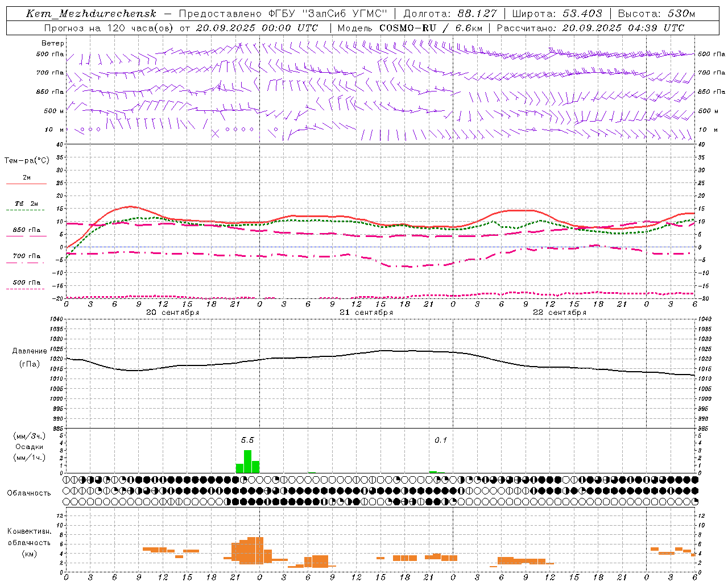Select the solid red legend line under 2м
Viewport: 728px width, 582px height.
point(27,184)
